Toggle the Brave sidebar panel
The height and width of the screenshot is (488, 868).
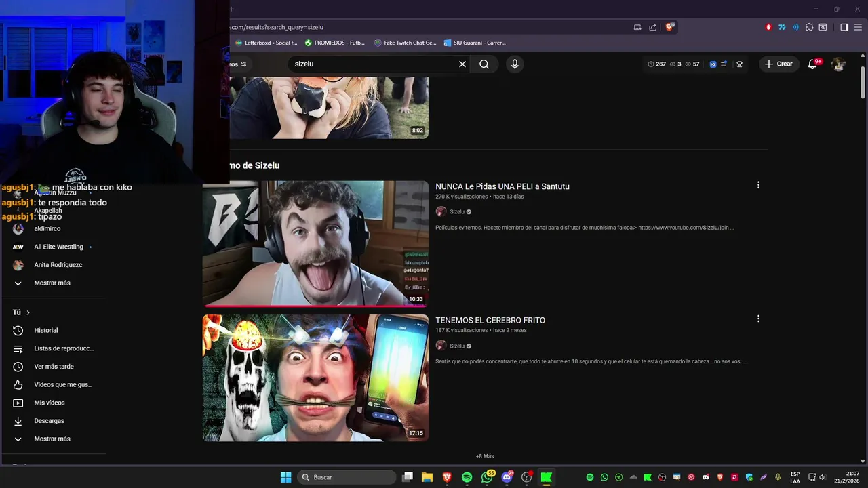(844, 27)
